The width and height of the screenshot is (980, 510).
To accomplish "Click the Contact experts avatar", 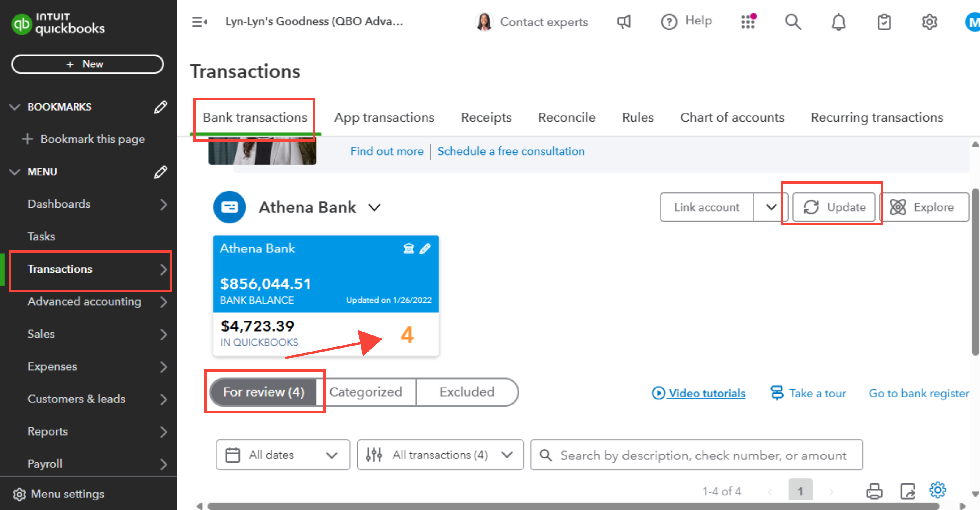I will [x=484, y=22].
